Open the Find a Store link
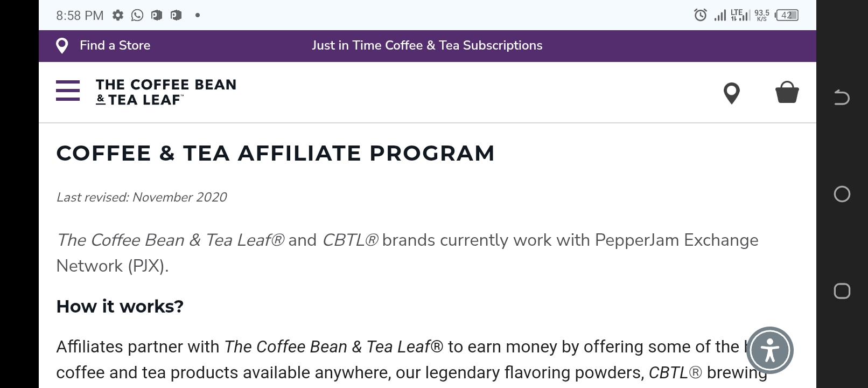The image size is (868, 388). (x=115, y=45)
